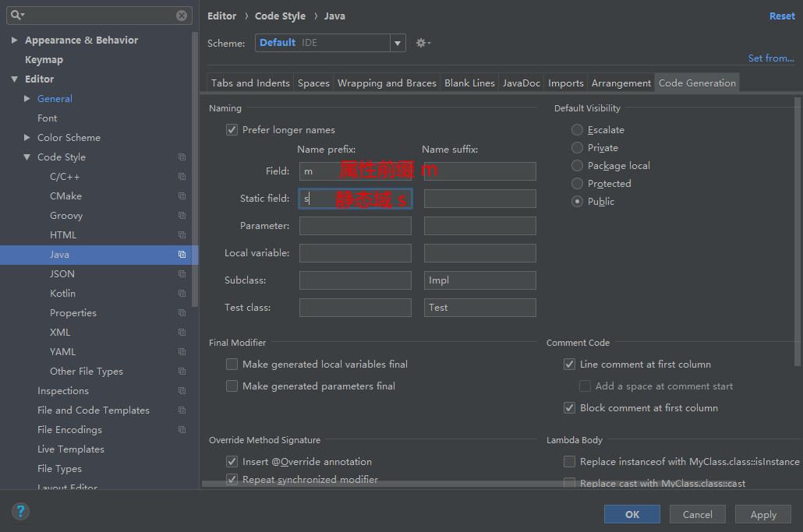Select Kotlin code style entry
The image size is (803, 532).
pyautogui.click(x=62, y=293)
